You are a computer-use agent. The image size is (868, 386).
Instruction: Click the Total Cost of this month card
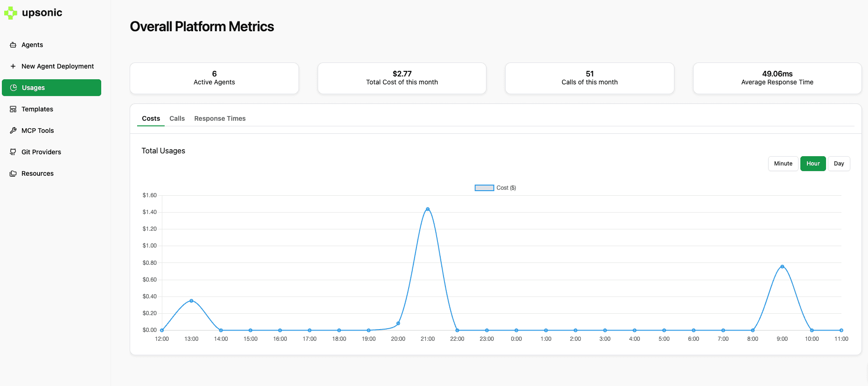pyautogui.click(x=402, y=78)
